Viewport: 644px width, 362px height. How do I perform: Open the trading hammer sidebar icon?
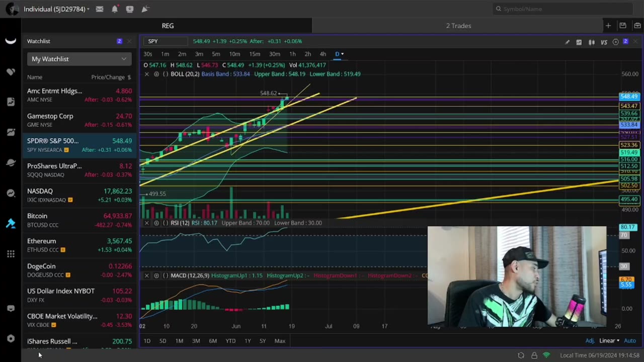(11, 224)
